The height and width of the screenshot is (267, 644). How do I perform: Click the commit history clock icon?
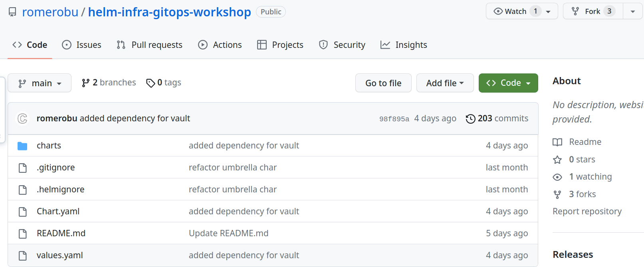click(471, 119)
